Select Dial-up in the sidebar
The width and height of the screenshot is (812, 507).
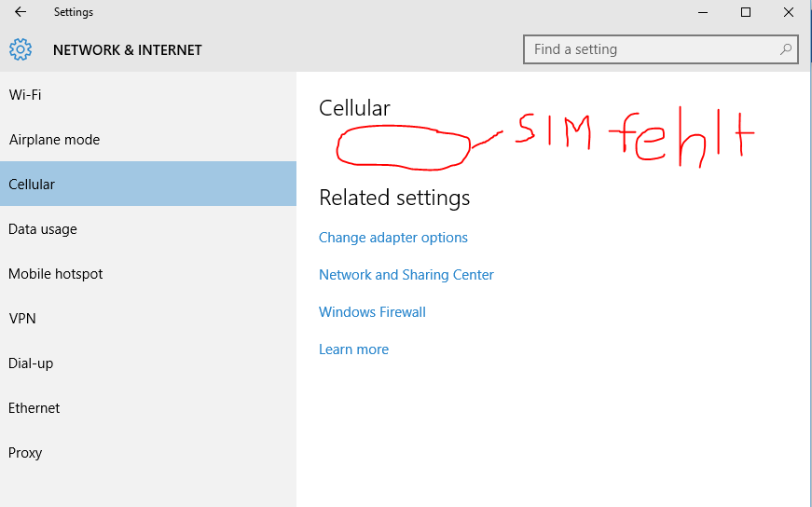click(148, 363)
